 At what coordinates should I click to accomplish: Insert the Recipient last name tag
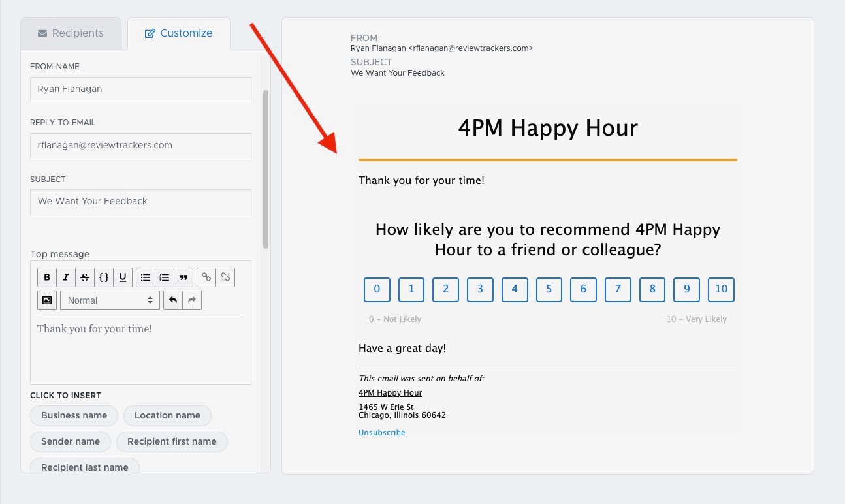tap(85, 466)
